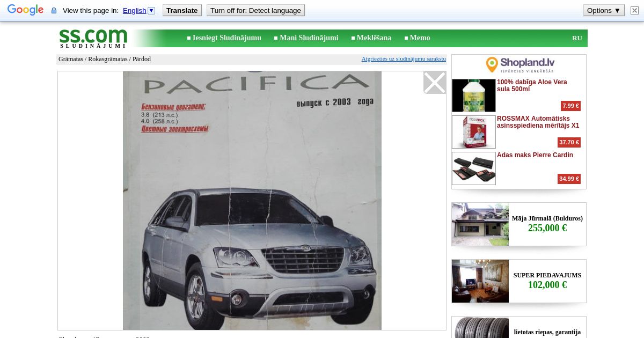Open the Shopland.lv banner logo
This screenshot has height=338, width=644.
point(519,65)
